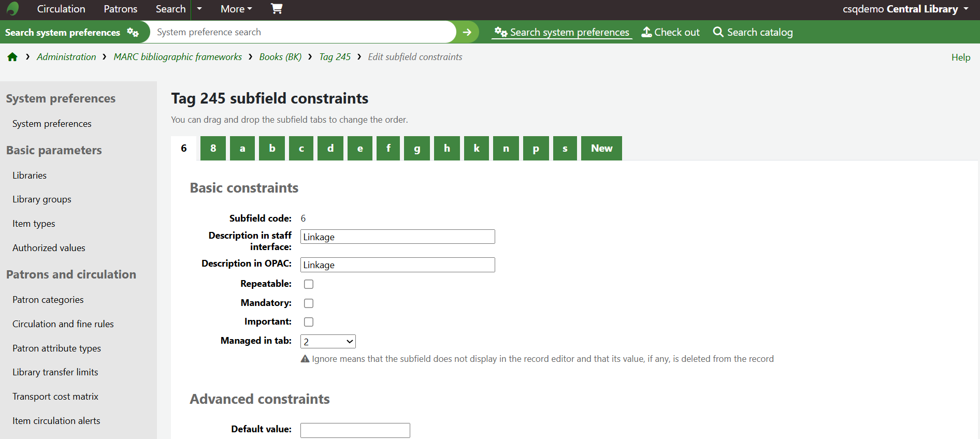The width and height of the screenshot is (980, 439).
Task: Switch to subfield tab k
Action: 477,149
